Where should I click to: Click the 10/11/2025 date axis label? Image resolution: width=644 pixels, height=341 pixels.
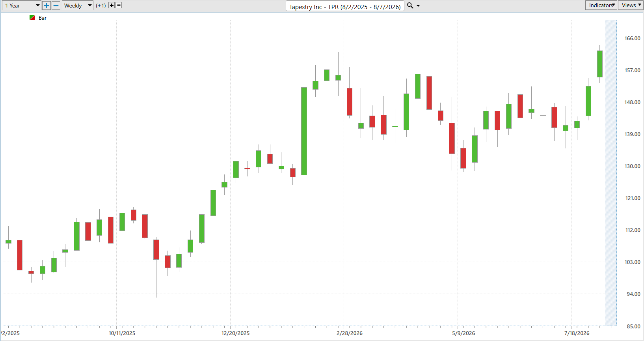click(122, 333)
